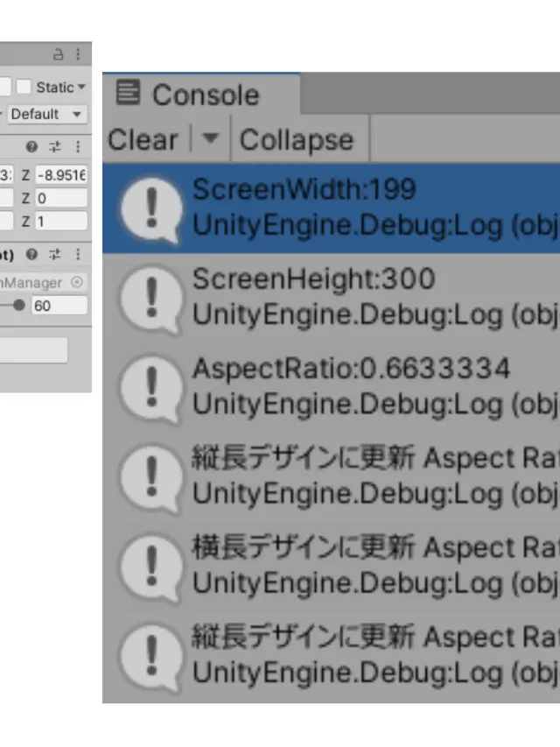Click the Transform component preset icon
The height and width of the screenshot is (747, 560).
click(x=56, y=147)
